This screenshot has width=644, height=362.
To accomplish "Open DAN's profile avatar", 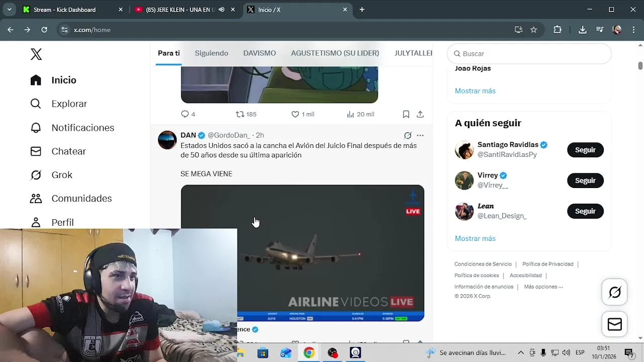I will click(x=168, y=140).
